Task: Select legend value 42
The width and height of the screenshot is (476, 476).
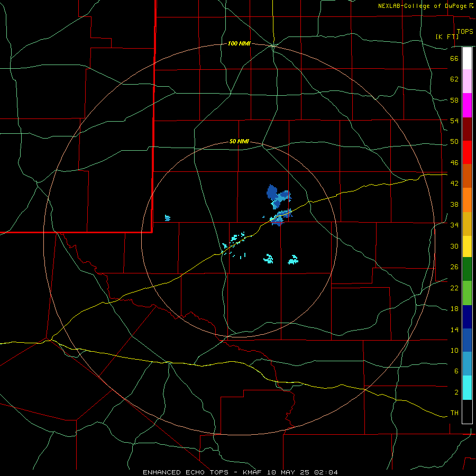Action: coord(454,184)
